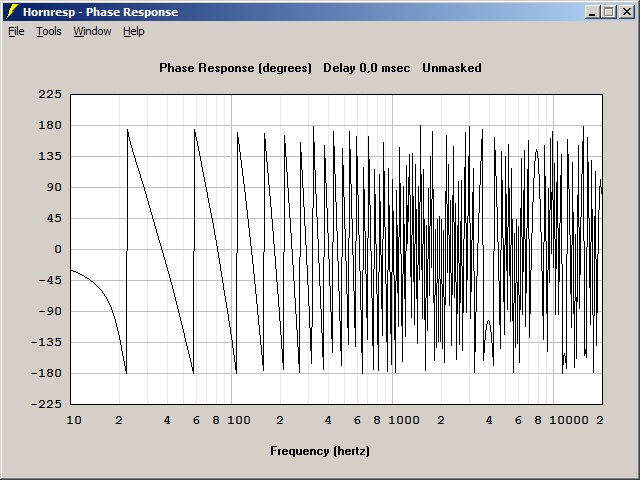Click the 'Delay 0,0 msec' label
Screen dimensions: 640x480
click(x=367, y=68)
